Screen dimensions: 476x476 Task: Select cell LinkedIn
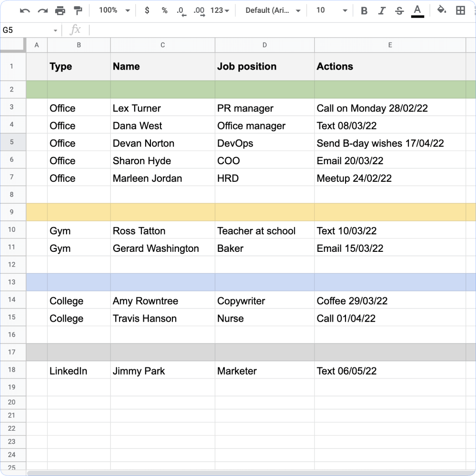pyautogui.click(x=79, y=370)
